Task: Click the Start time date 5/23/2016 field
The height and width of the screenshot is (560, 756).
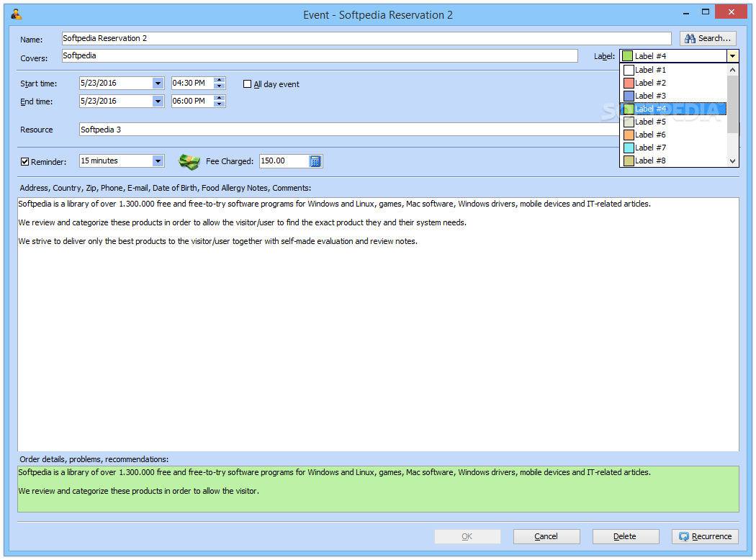Action: pyautogui.click(x=116, y=83)
